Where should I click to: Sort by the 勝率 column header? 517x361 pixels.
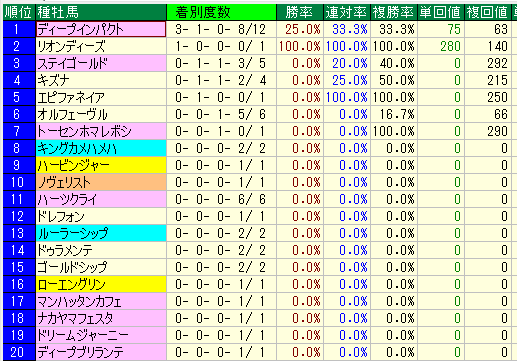pos(300,12)
